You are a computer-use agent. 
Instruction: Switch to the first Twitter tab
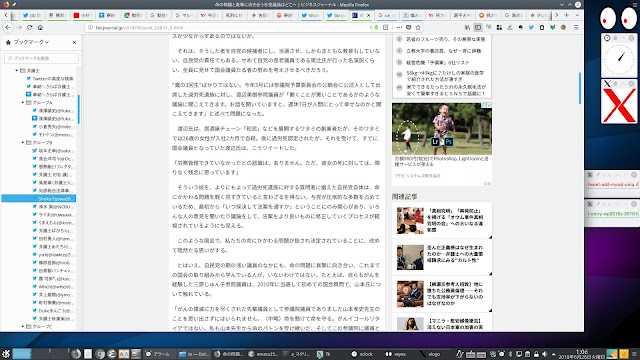[x=32, y=15]
